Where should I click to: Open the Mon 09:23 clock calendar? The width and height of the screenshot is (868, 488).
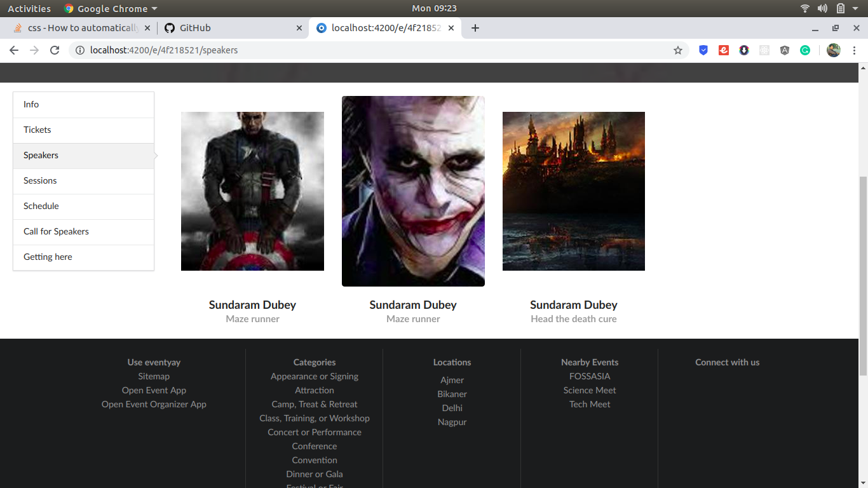(434, 8)
